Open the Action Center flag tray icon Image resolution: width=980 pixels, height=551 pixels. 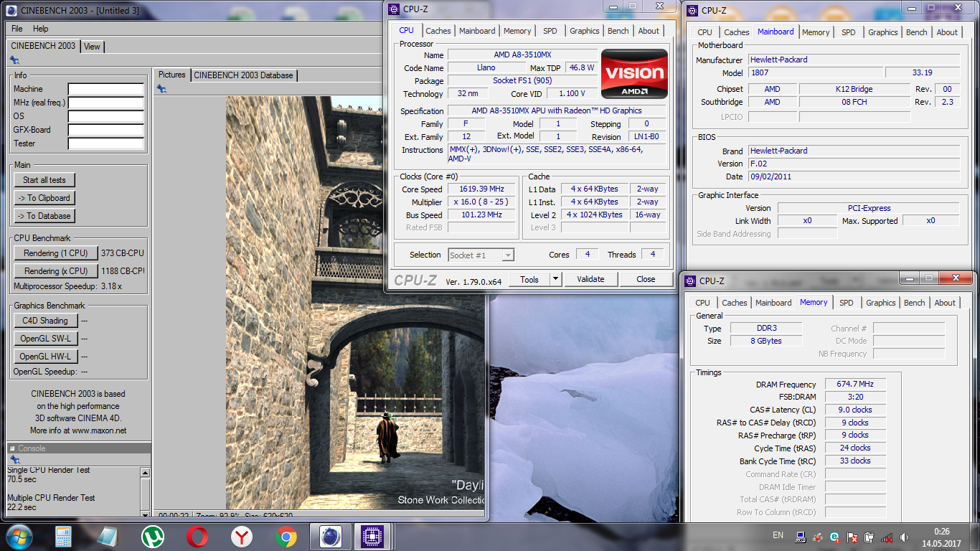[852, 536]
